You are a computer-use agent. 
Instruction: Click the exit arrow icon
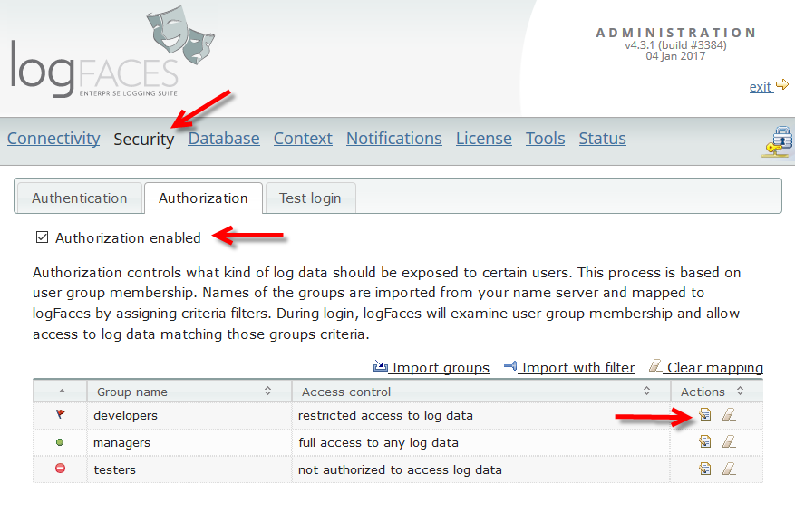782,84
